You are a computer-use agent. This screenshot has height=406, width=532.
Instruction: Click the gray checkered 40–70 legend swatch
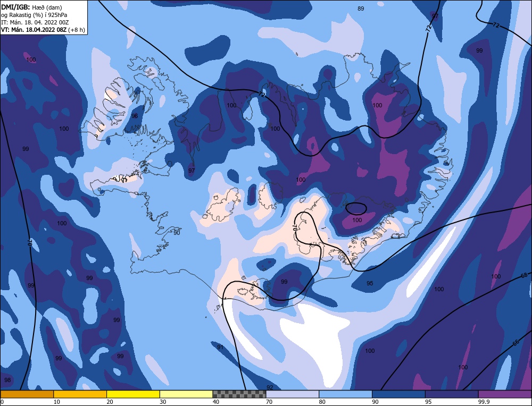(x=239, y=394)
